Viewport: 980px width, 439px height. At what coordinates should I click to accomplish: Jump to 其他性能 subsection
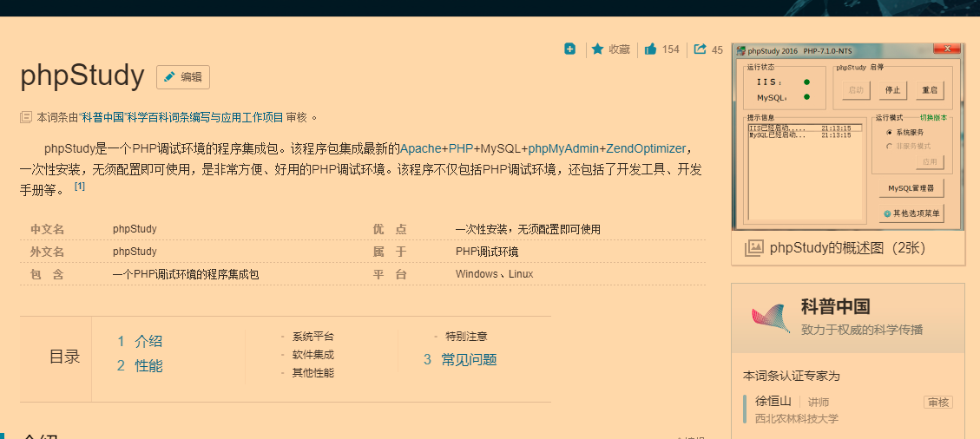pyautogui.click(x=312, y=373)
